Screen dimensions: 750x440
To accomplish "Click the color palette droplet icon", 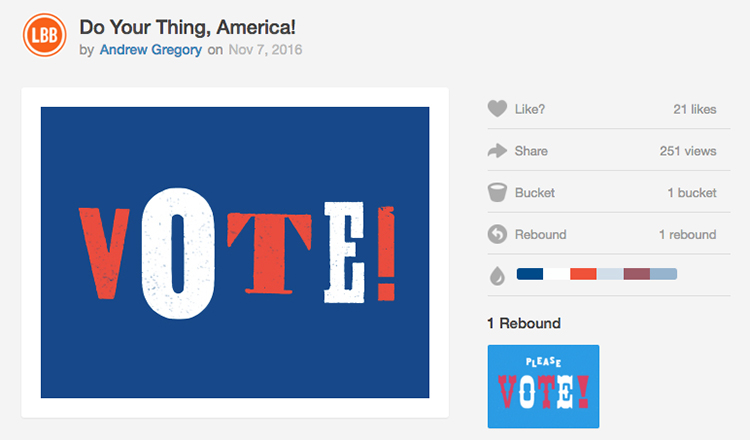I will [497, 275].
